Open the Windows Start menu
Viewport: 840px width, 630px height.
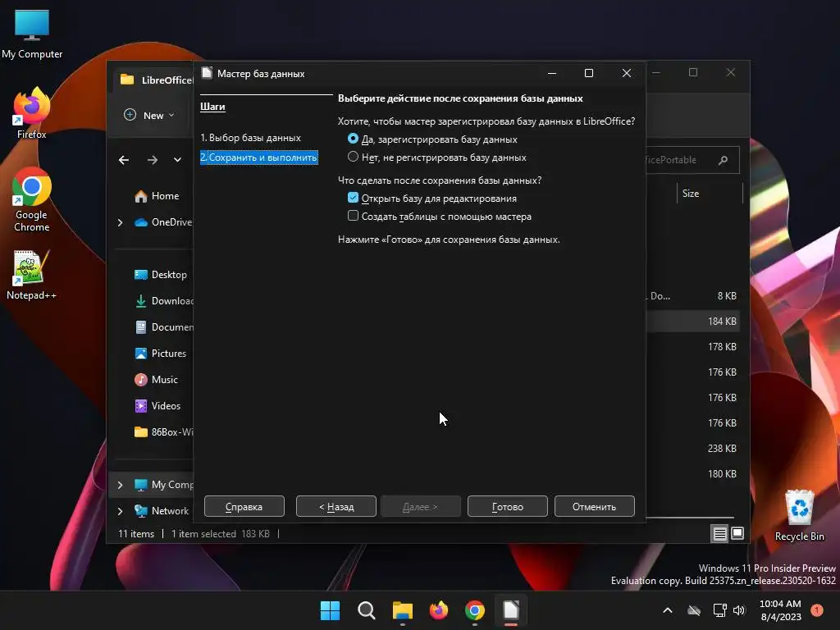click(x=330, y=610)
